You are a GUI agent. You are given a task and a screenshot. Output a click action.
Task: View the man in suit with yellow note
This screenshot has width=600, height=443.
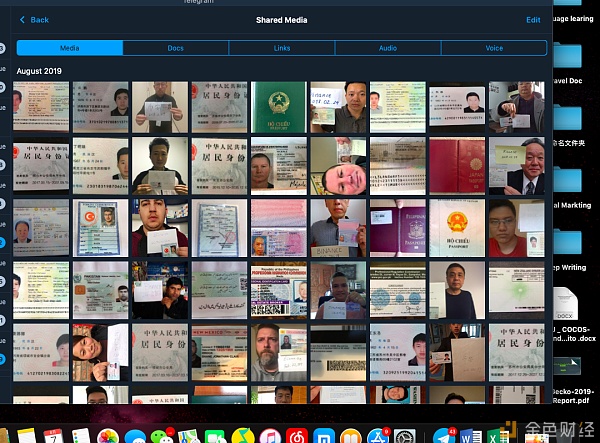517,166
